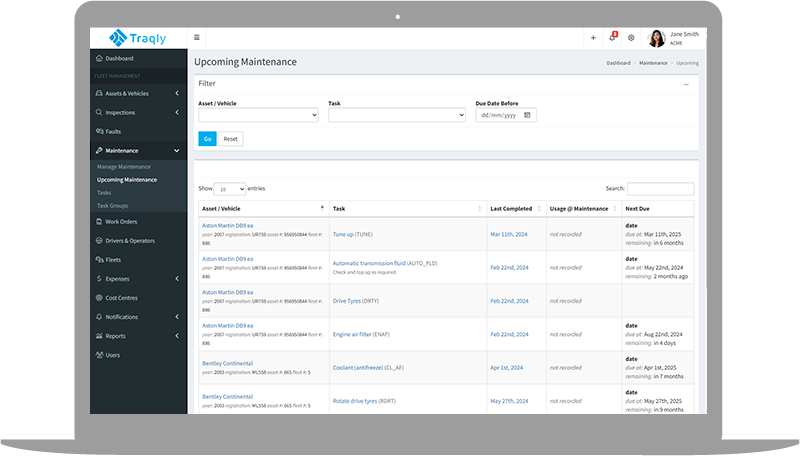Expand the Notifications submenu chevron
The width and height of the screenshot is (800, 456).
click(177, 317)
